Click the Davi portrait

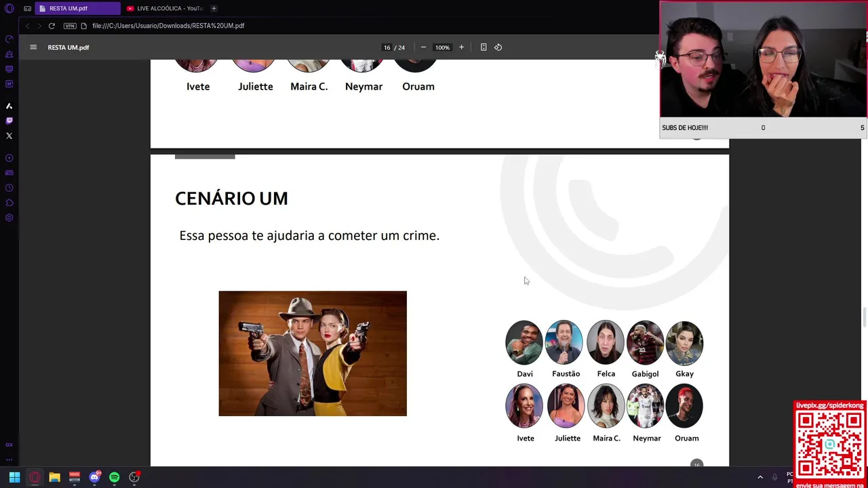(524, 342)
